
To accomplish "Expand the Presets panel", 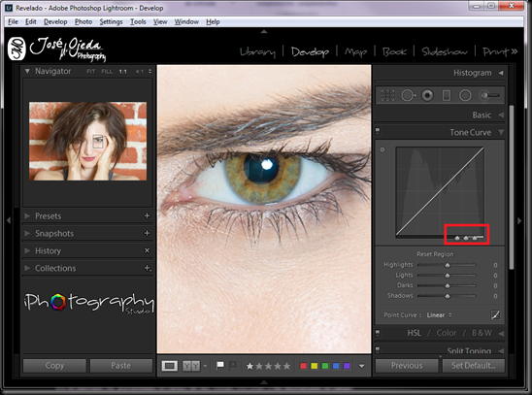I will [x=27, y=215].
